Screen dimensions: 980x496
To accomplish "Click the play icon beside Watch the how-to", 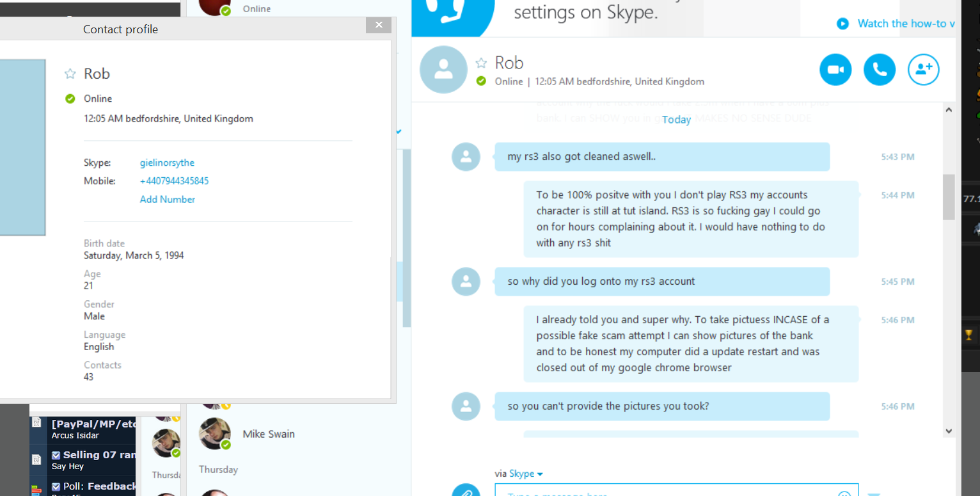I will [x=843, y=24].
